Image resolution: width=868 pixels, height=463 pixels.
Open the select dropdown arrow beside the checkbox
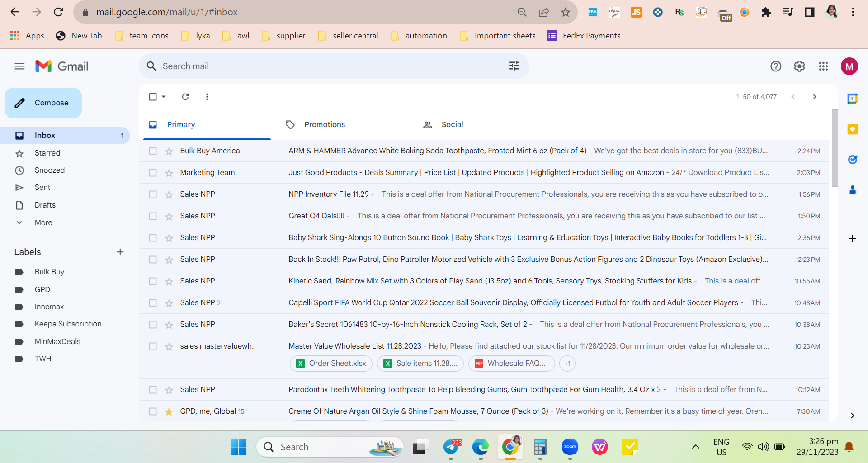(x=164, y=97)
